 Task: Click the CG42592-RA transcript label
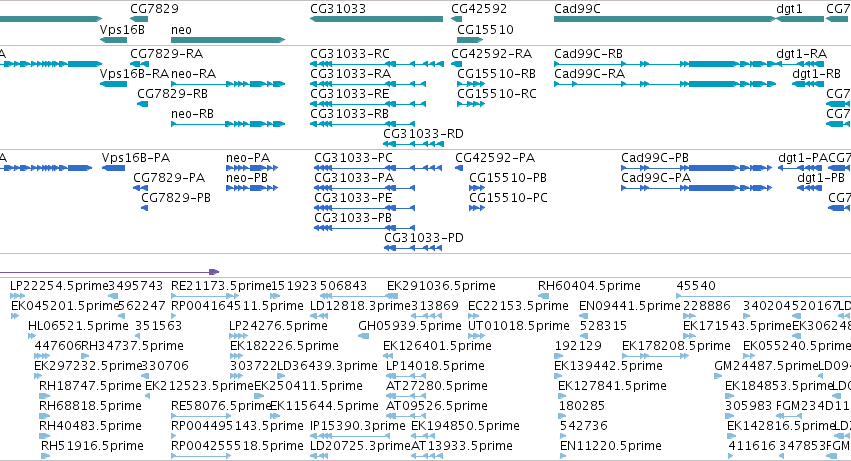pyautogui.click(x=492, y=54)
